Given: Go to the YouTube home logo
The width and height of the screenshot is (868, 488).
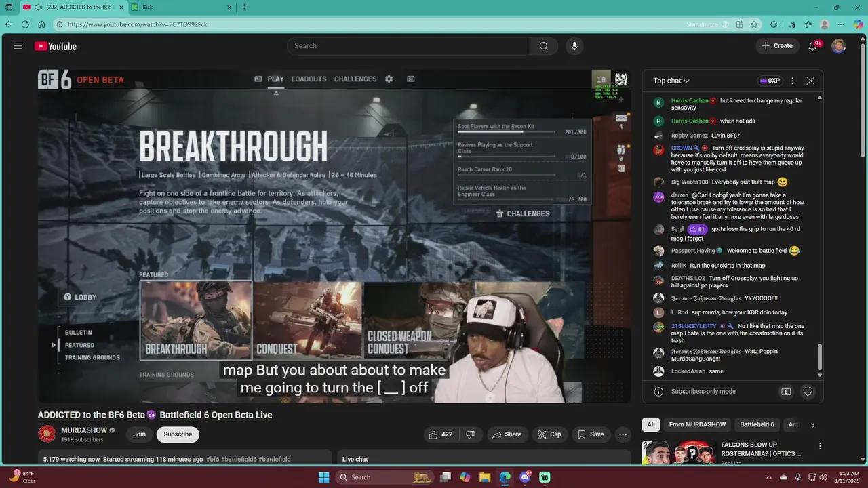Looking at the screenshot, I should pyautogui.click(x=56, y=46).
